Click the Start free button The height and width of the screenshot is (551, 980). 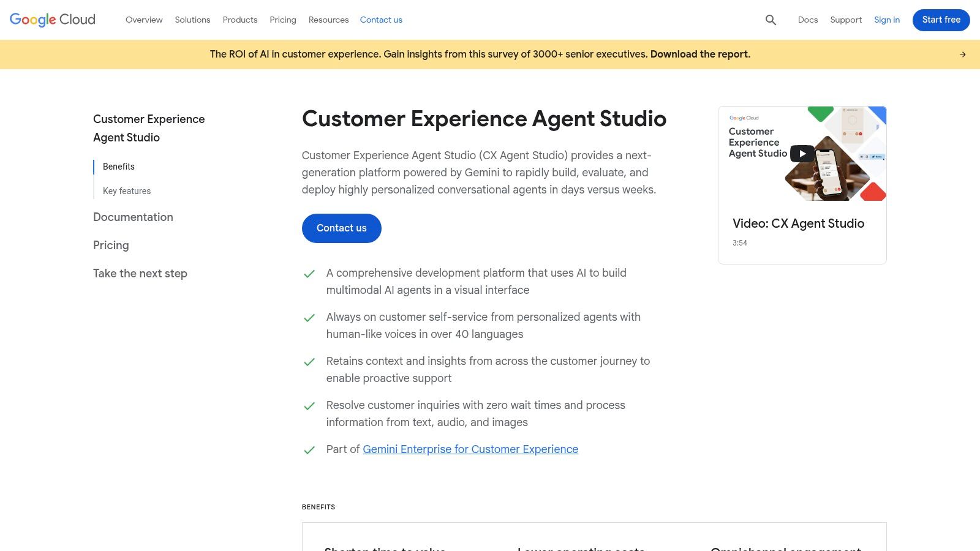click(941, 20)
